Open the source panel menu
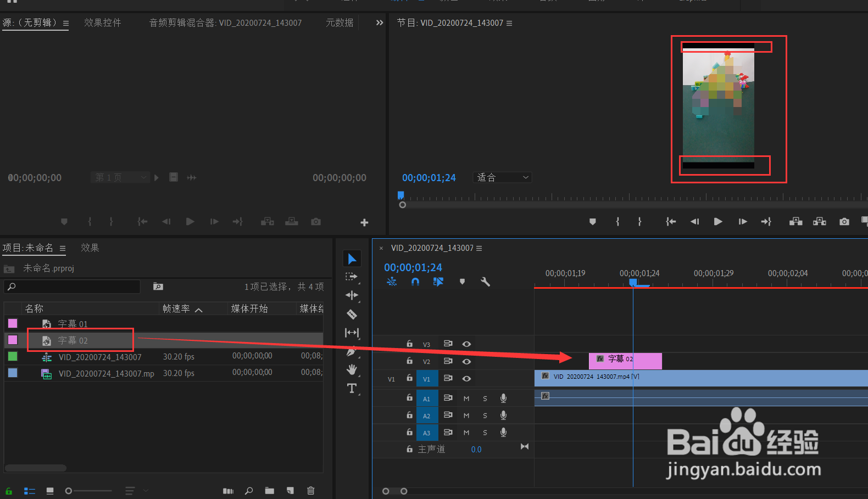 [66, 23]
